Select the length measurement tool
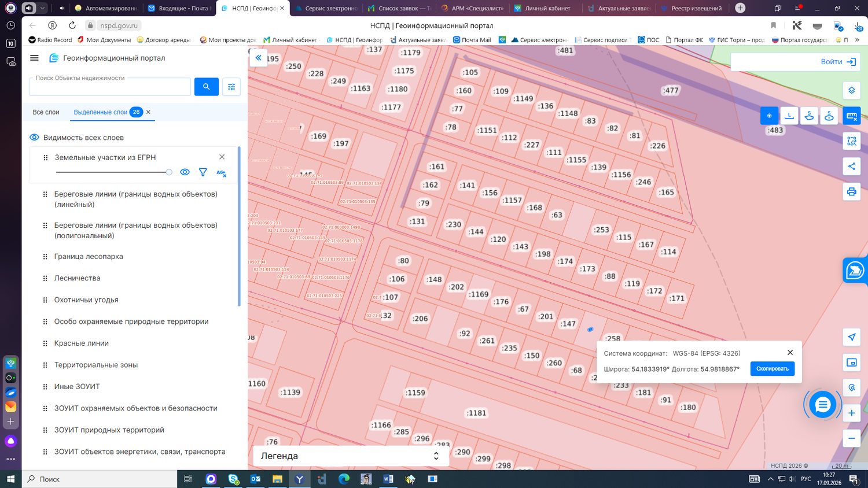This screenshot has width=868, height=488. (x=789, y=116)
